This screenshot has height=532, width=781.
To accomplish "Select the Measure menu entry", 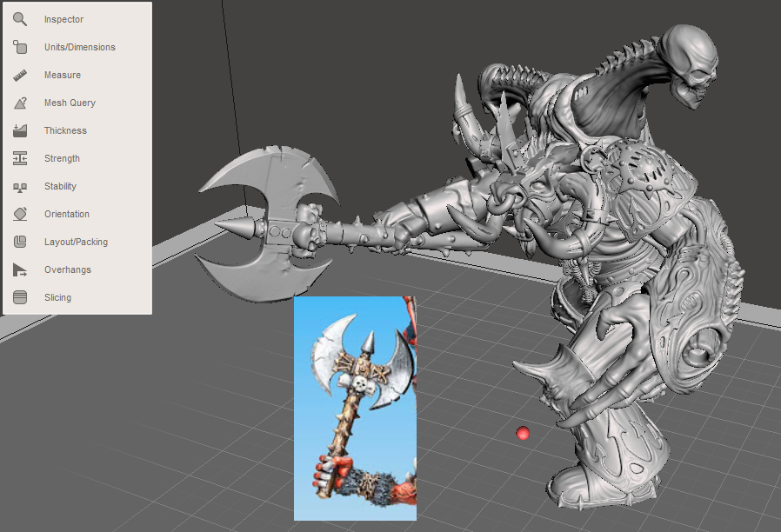I will (x=63, y=75).
